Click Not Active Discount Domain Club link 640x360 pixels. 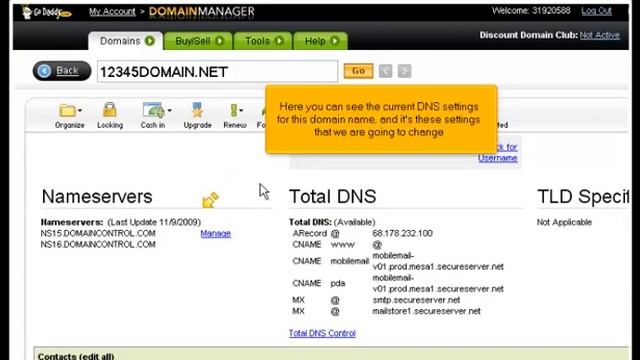tap(600, 36)
